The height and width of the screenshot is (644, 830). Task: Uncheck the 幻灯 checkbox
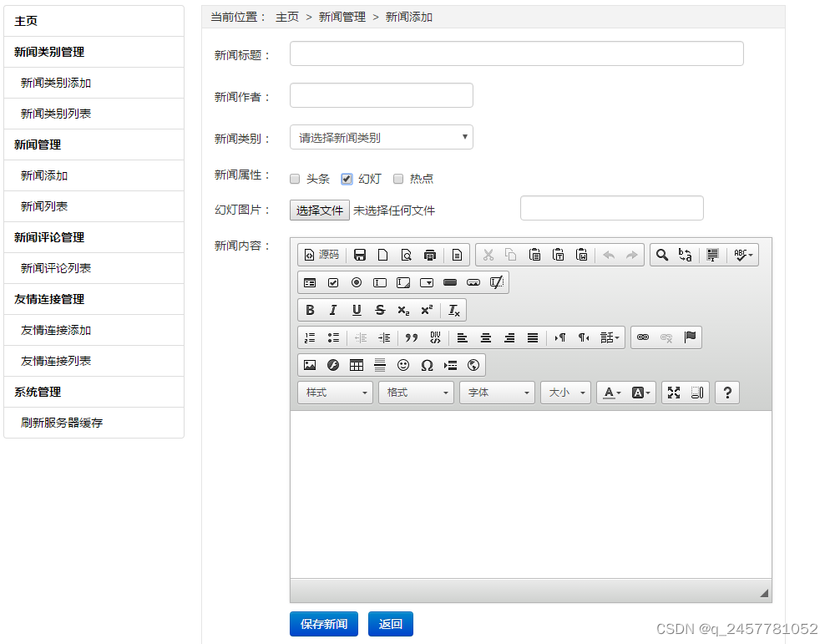coord(347,179)
